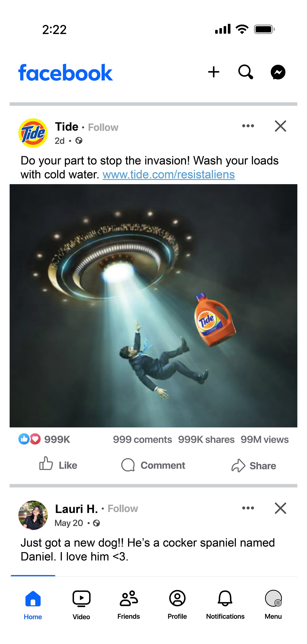
Task: Open Lauri H. profile picture
Action: click(x=33, y=515)
